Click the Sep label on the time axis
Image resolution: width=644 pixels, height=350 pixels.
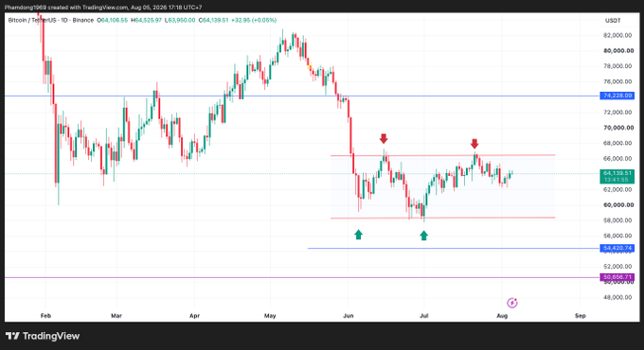[x=581, y=316]
